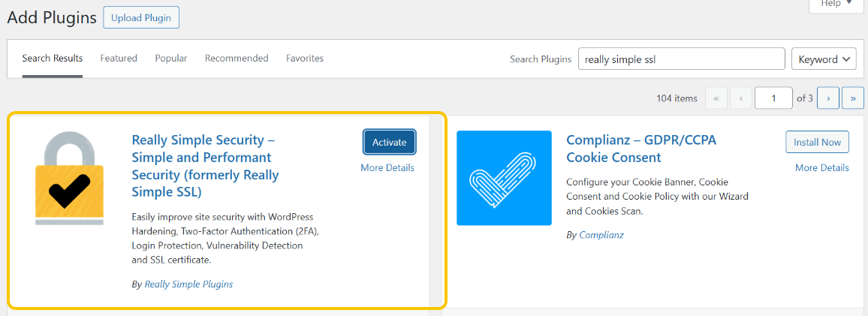Visit the Complianz author link

(x=601, y=235)
